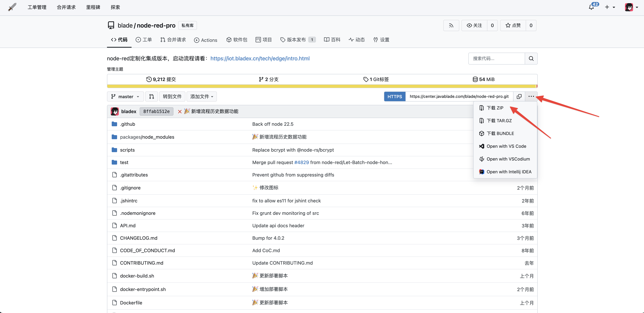Open pull request #4829 link
Viewport: 644px width, 313px height.
point(301,162)
